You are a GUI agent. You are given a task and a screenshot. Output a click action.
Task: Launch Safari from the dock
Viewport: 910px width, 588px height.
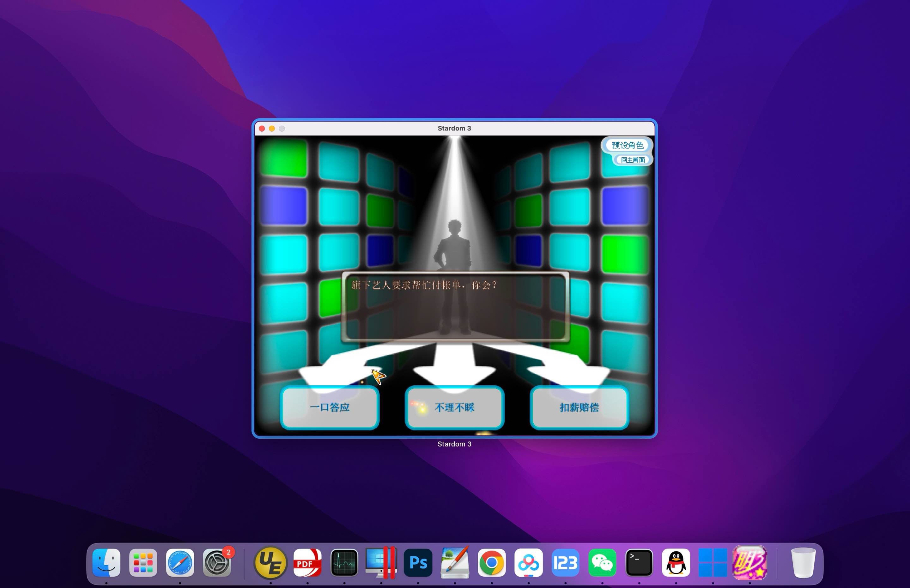click(x=180, y=562)
